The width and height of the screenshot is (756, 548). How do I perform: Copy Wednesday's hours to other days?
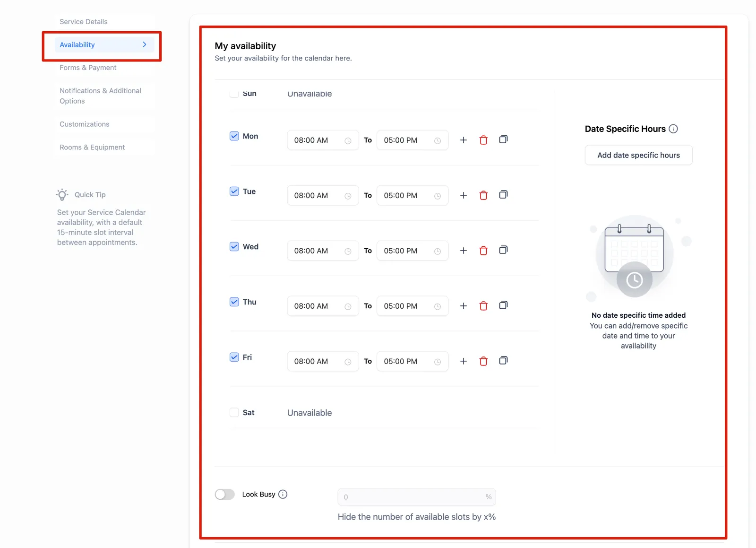(503, 250)
